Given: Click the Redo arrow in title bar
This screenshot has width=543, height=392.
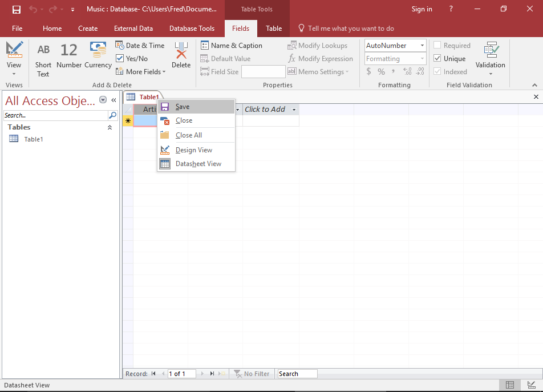Looking at the screenshot, I should pyautogui.click(x=53, y=9).
